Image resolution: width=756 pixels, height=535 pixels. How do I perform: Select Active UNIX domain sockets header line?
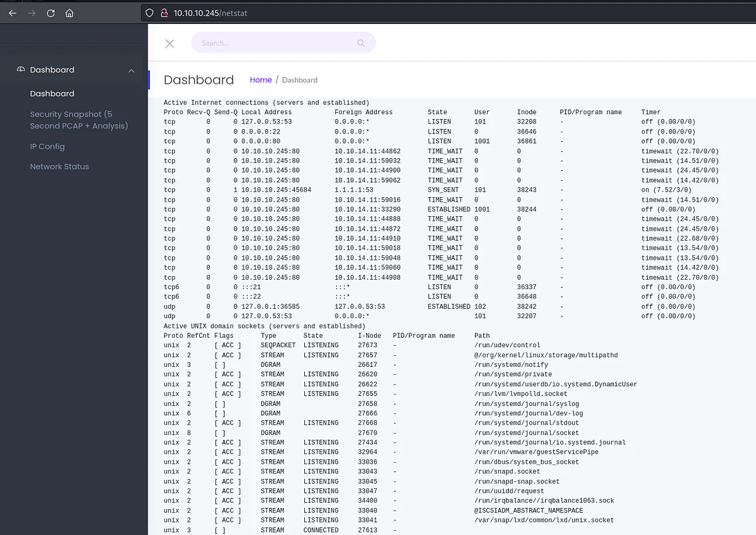click(x=265, y=326)
